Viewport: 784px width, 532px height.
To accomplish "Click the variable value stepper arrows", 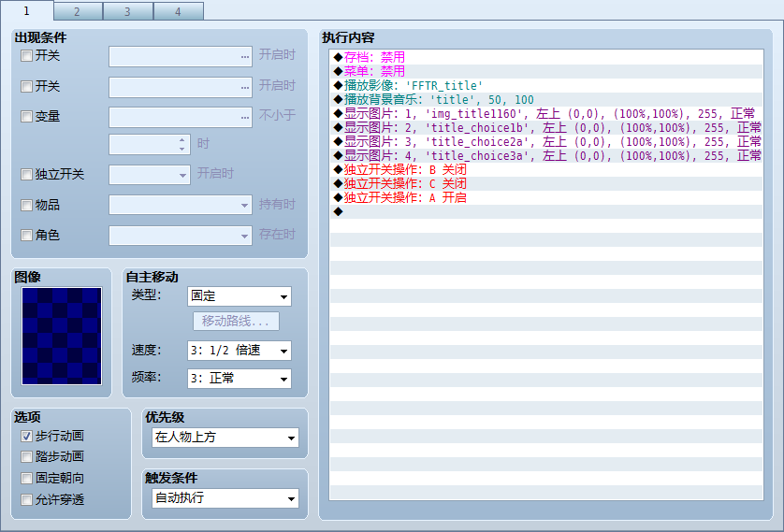I will [x=183, y=144].
